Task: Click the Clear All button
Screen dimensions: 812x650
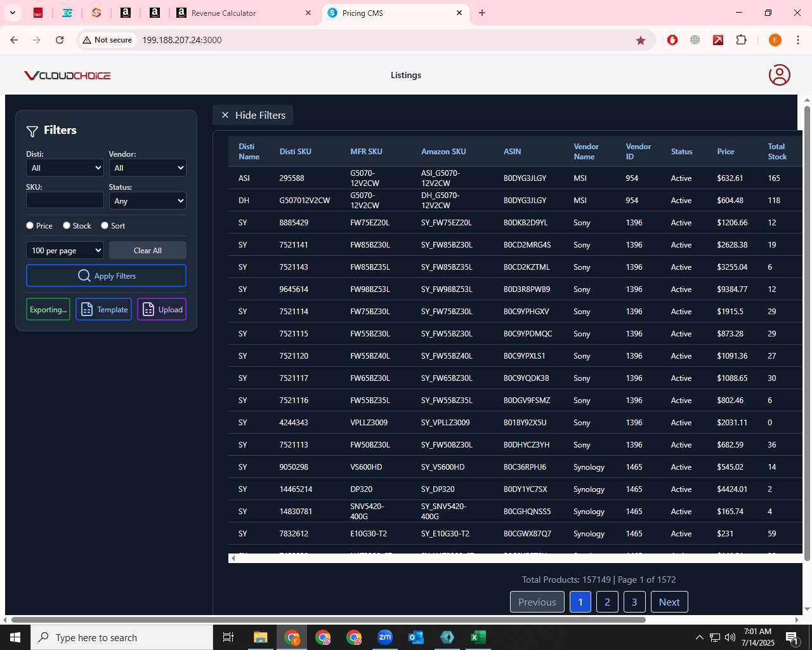Action: (147, 250)
